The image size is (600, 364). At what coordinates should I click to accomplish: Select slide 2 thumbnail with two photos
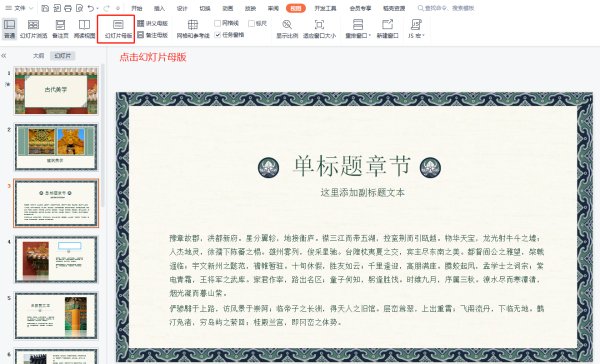(x=56, y=147)
